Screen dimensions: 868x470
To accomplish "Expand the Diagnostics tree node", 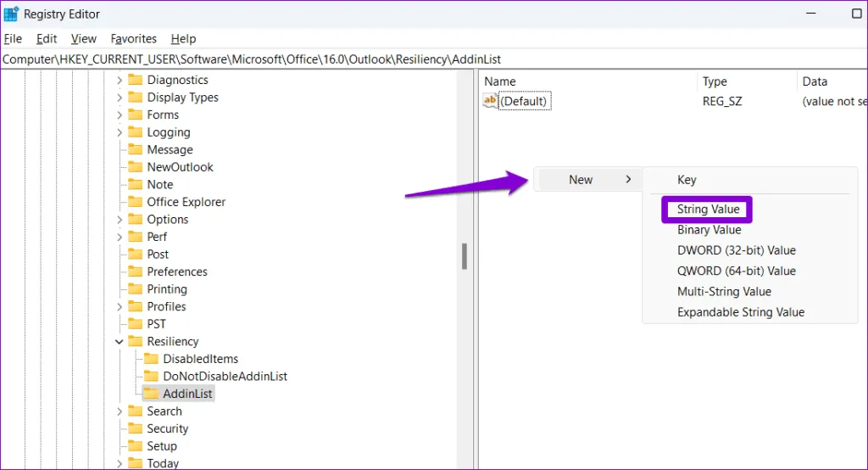I will [x=120, y=80].
